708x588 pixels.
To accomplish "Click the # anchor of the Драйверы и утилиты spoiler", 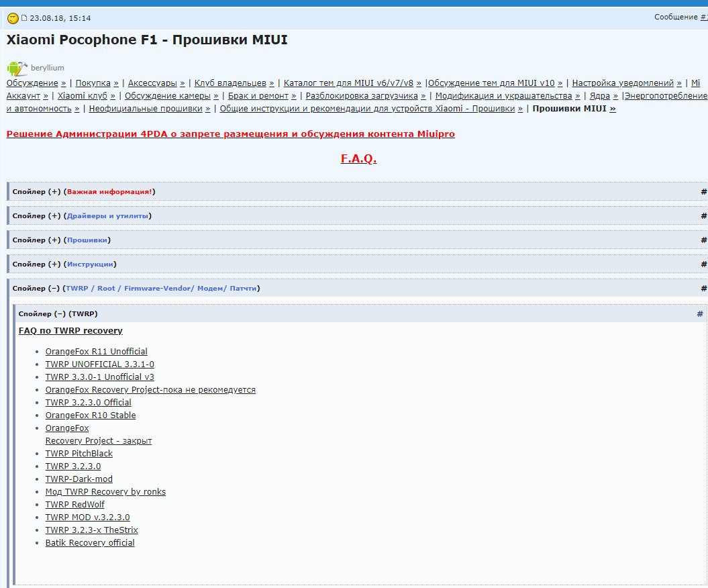I will click(703, 216).
